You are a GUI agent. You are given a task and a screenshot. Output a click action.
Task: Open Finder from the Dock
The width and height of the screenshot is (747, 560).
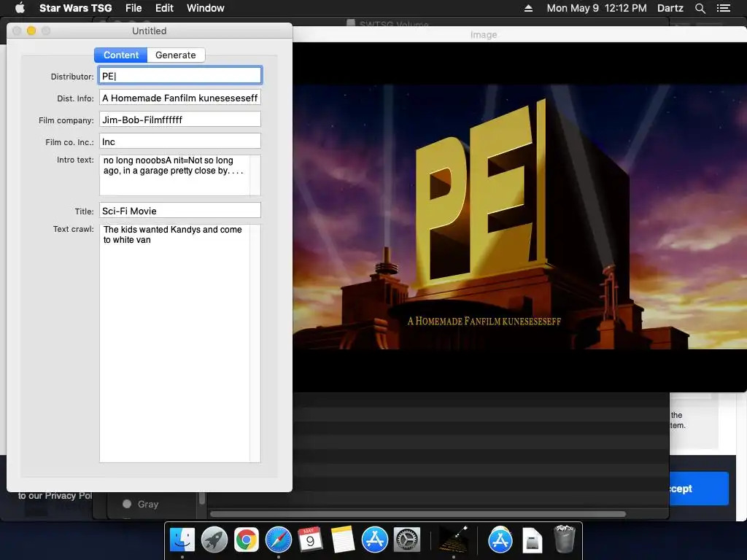tap(182, 540)
